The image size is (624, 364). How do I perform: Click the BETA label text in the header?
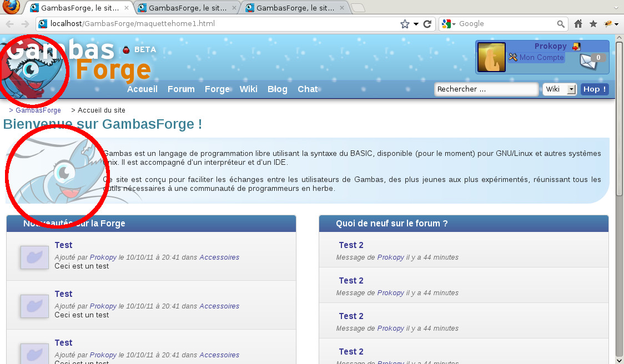click(x=145, y=50)
